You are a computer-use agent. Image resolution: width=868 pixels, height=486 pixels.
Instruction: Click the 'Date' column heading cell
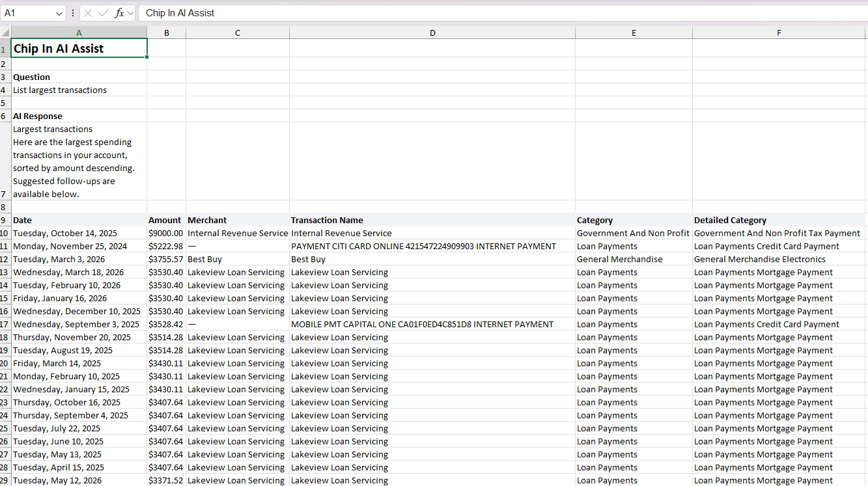point(79,220)
